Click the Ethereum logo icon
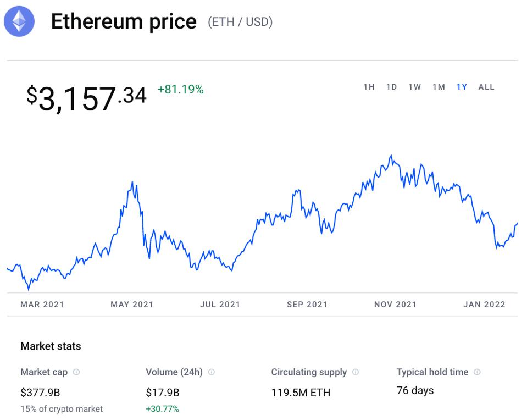Viewport: 527px width, 420px height. pos(19,21)
